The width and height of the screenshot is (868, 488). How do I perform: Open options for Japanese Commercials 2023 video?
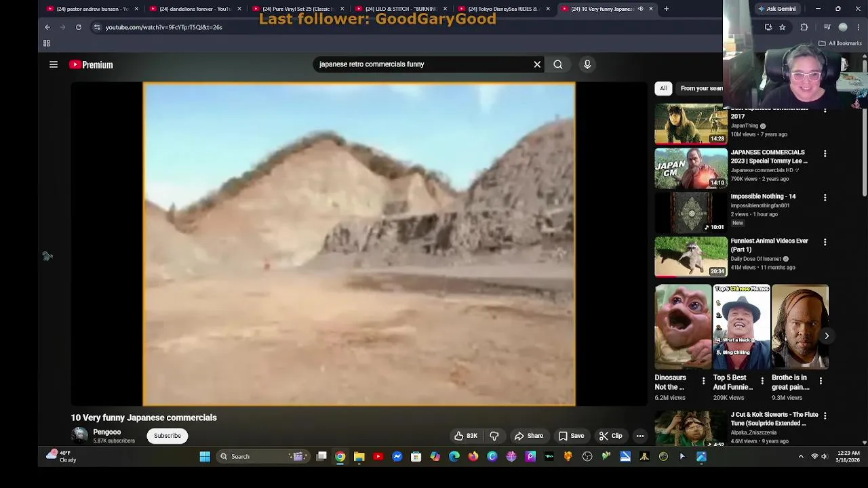point(825,154)
